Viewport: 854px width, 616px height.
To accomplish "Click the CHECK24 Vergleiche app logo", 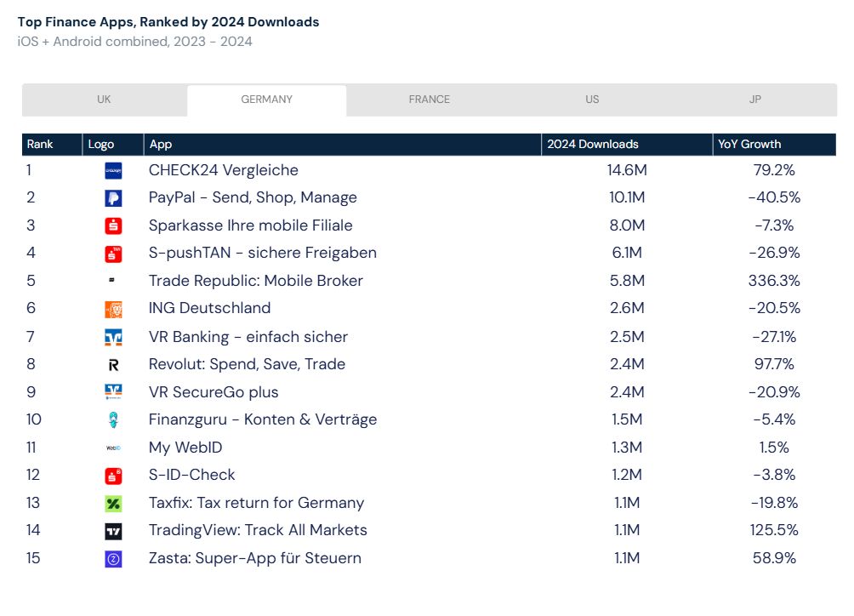I will pyautogui.click(x=113, y=170).
